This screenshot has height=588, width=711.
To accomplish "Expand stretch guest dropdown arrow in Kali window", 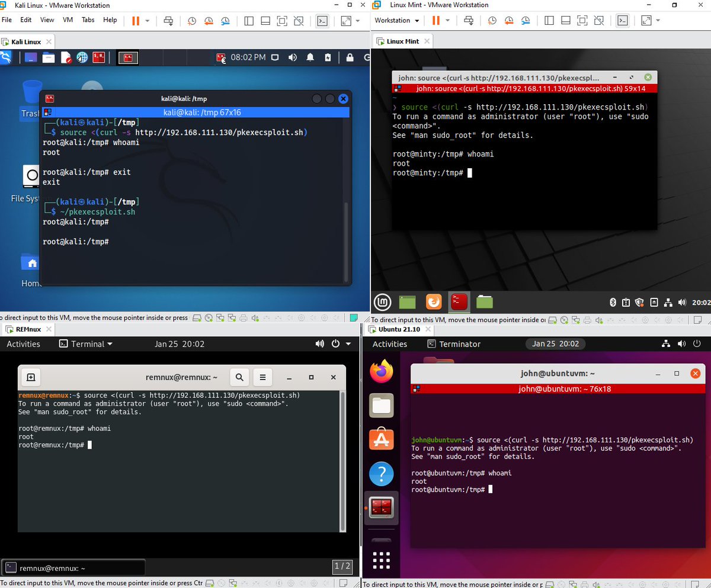I will click(357, 21).
